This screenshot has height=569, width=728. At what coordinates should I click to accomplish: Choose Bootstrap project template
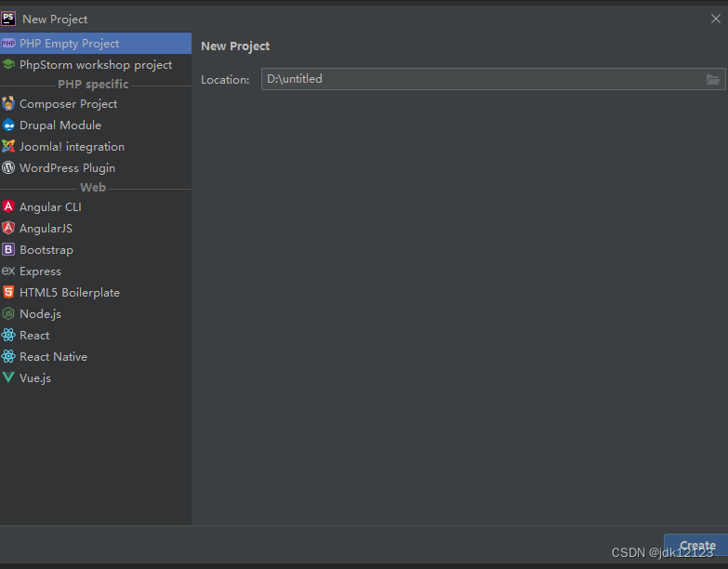click(96, 249)
